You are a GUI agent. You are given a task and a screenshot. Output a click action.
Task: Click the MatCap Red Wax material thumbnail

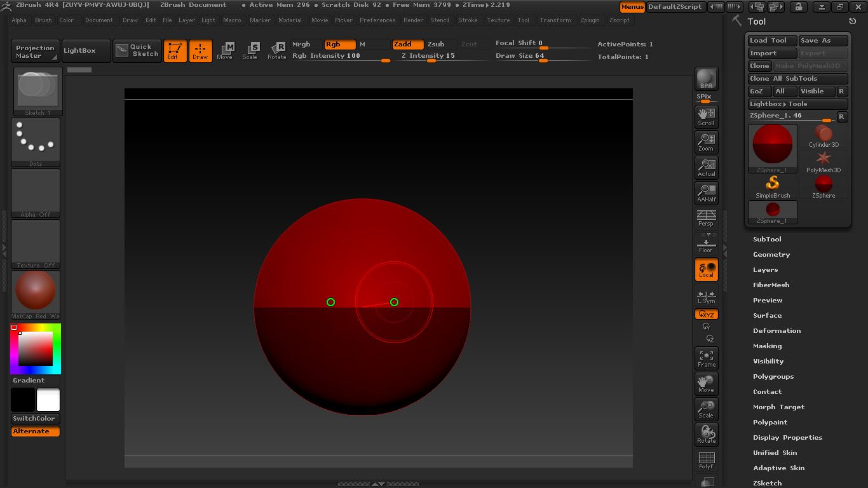click(36, 292)
